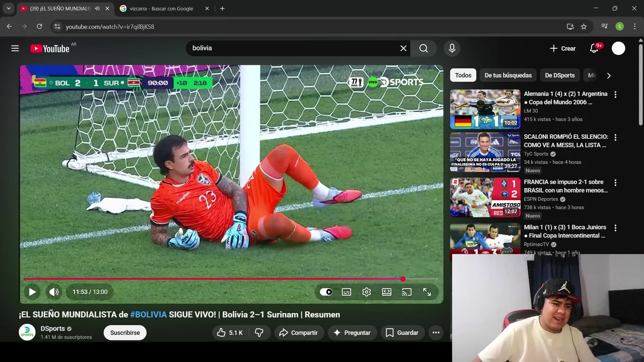The width and height of the screenshot is (644, 362).
Task: Cast video to a TV
Action: (x=407, y=292)
